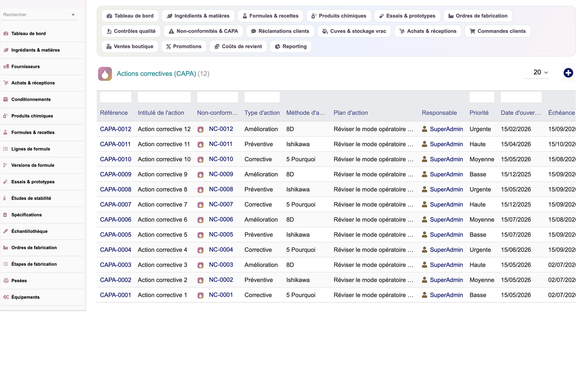The height and width of the screenshot is (367, 588).
Task: Open Actions correctives (CAPA) title link
Action: coord(156,74)
